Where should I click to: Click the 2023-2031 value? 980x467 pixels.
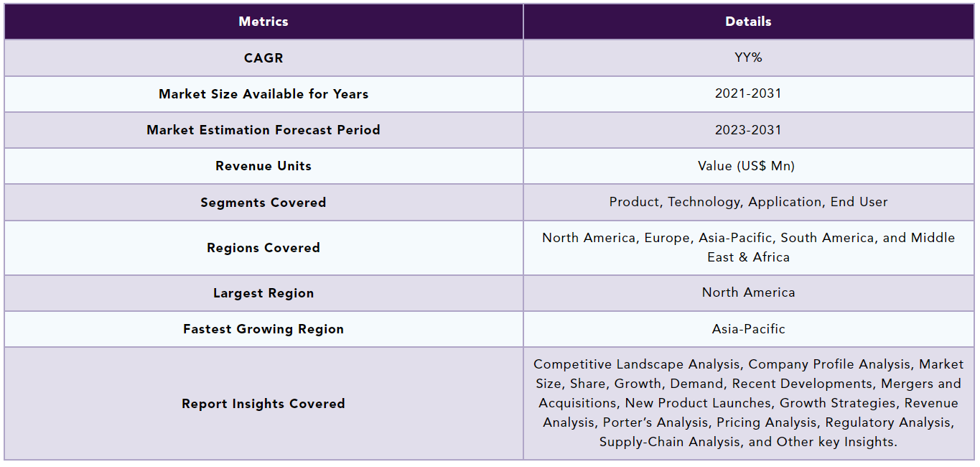click(749, 130)
